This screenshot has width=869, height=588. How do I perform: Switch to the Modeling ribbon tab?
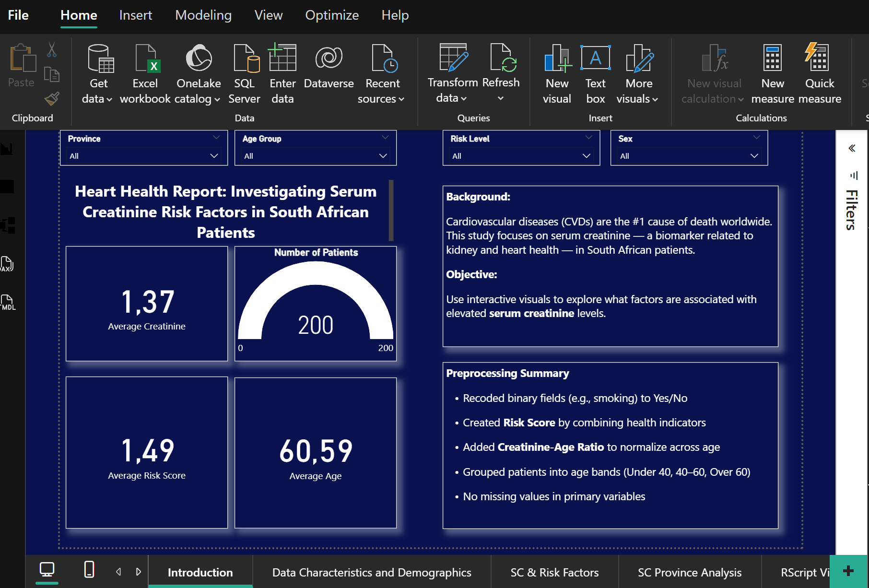point(203,15)
